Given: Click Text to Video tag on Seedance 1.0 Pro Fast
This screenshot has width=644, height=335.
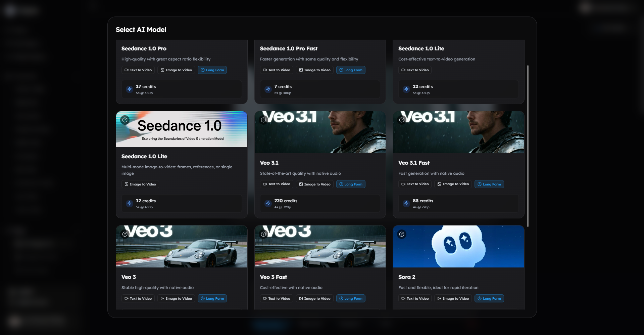Looking at the screenshot, I should click(x=277, y=70).
